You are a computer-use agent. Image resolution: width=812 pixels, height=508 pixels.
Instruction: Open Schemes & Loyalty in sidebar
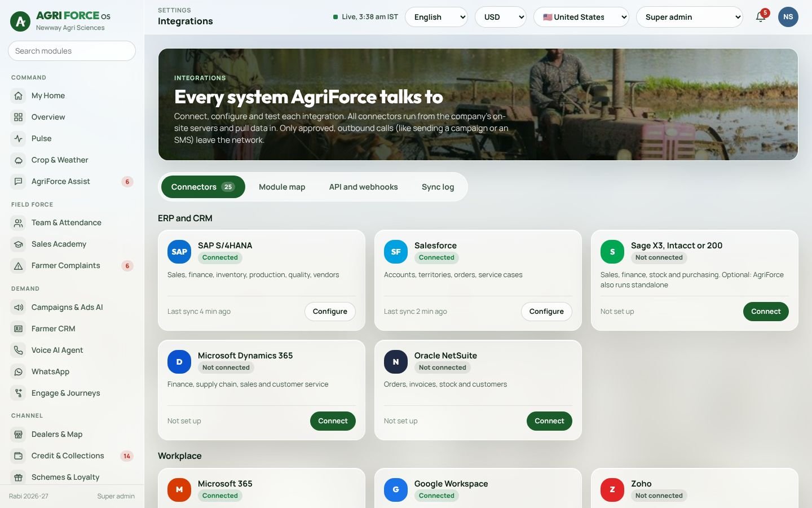click(72, 478)
